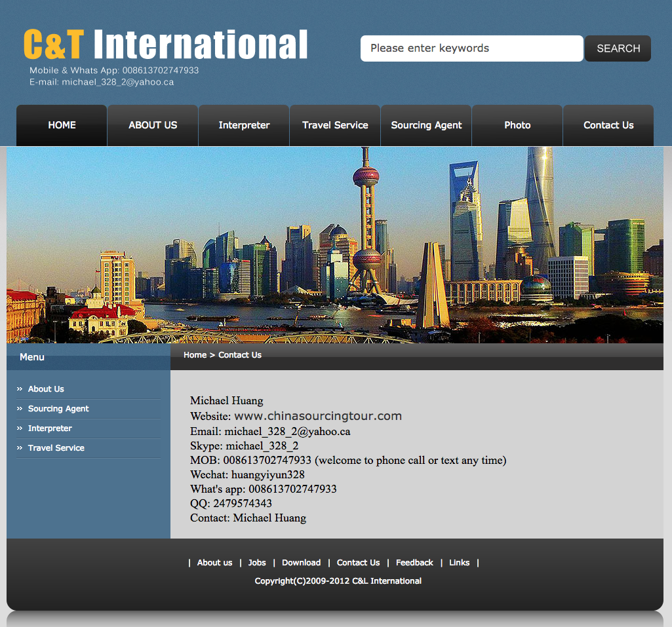Open About Us in the sidebar menu
The height and width of the screenshot is (627, 672).
pyautogui.click(x=46, y=389)
